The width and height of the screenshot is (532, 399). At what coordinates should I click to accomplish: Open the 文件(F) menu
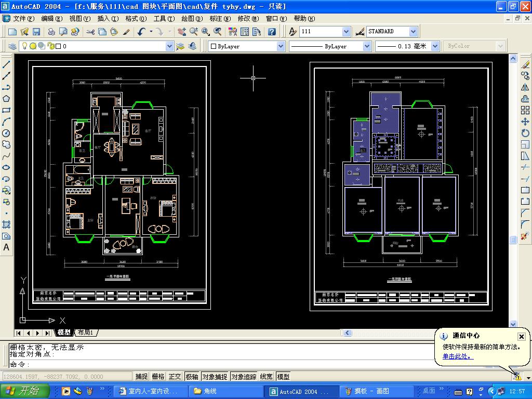point(23,19)
